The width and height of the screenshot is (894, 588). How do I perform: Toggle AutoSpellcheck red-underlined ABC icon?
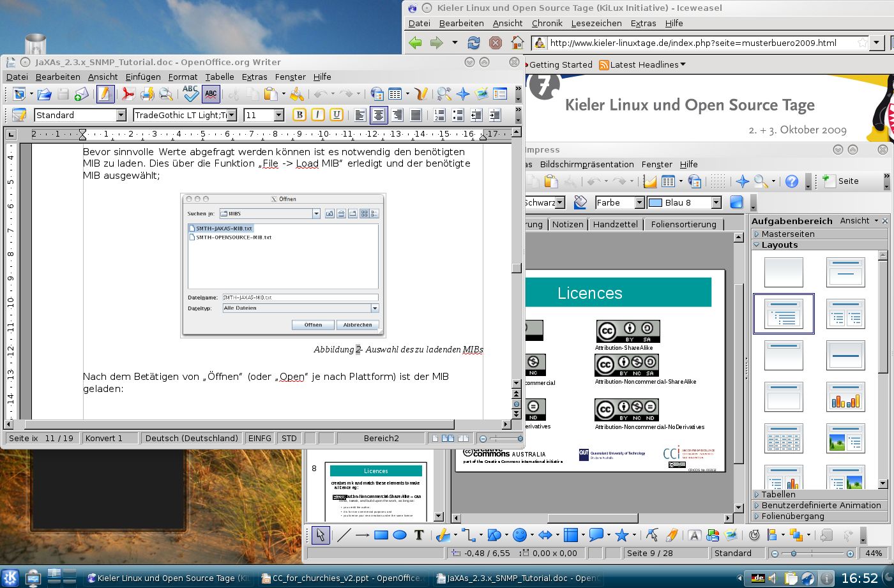pos(211,94)
